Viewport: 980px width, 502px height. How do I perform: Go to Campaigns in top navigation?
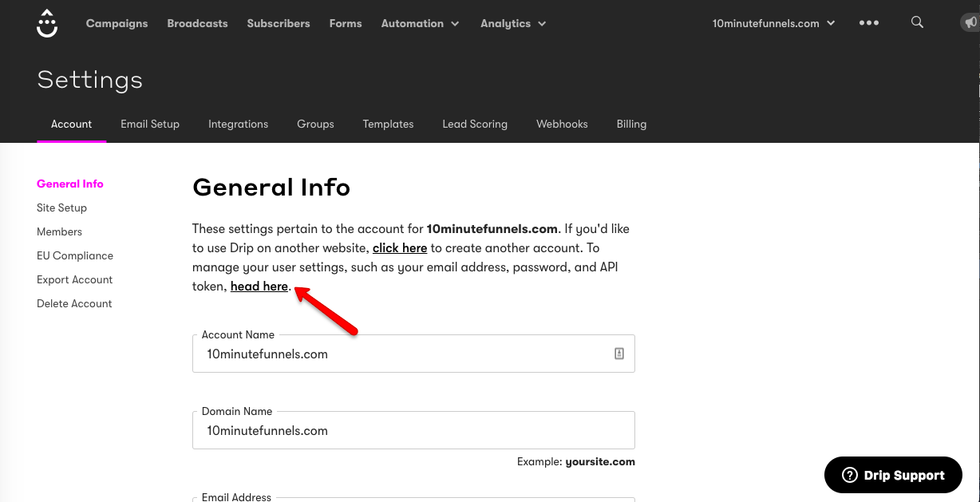tap(117, 23)
